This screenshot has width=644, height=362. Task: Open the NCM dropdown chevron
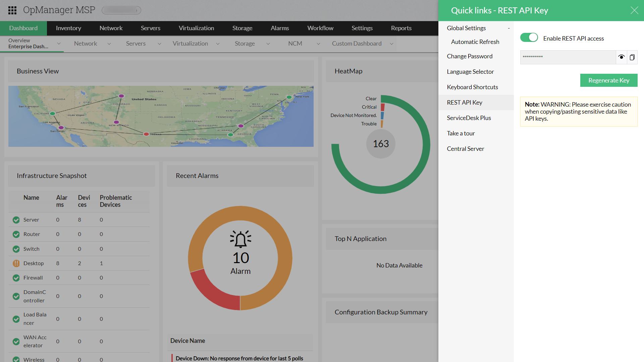[318, 44]
